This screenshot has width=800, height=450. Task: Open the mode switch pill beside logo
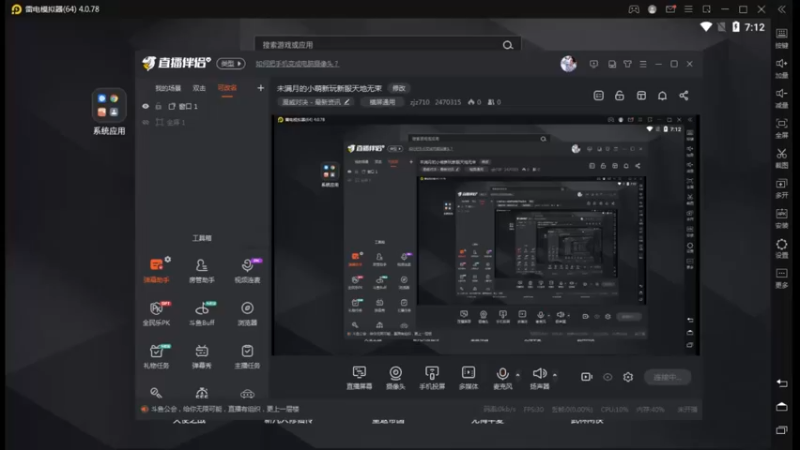231,63
